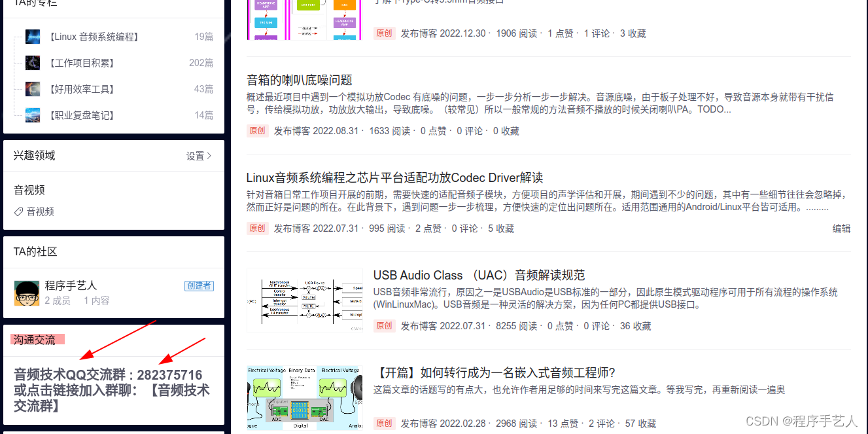Click the 8255 阅读 count
This screenshot has height=434, width=868.
click(x=517, y=326)
